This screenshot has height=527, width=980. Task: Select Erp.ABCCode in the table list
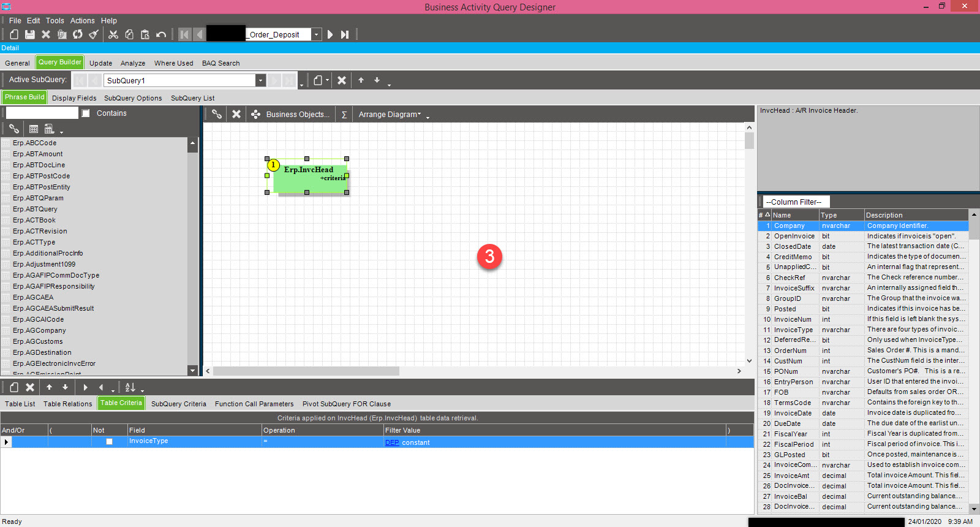(x=34, y=143)
